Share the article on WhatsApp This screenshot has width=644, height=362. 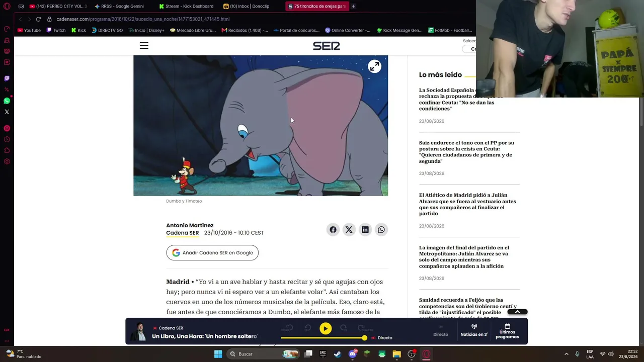(381, 230)
